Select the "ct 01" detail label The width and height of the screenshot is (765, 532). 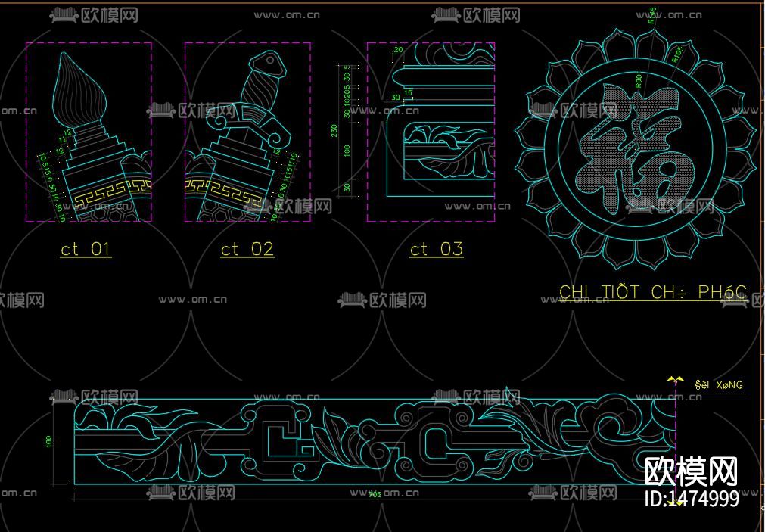86,249
